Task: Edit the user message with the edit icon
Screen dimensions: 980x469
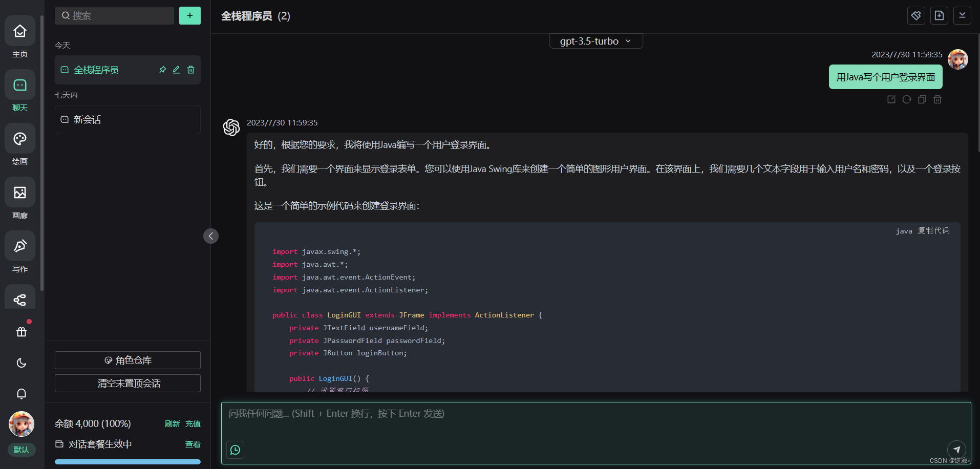Action: [x=891, y=99]
